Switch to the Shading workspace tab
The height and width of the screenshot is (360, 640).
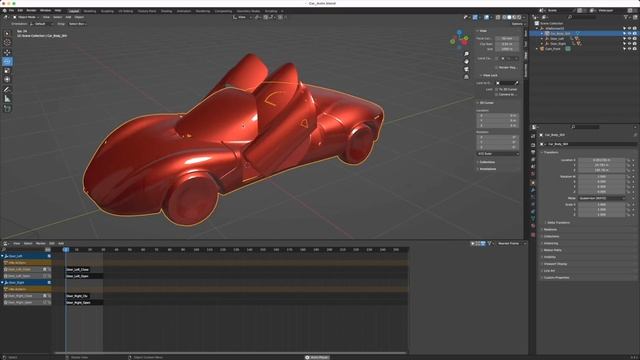click(166, 11)
